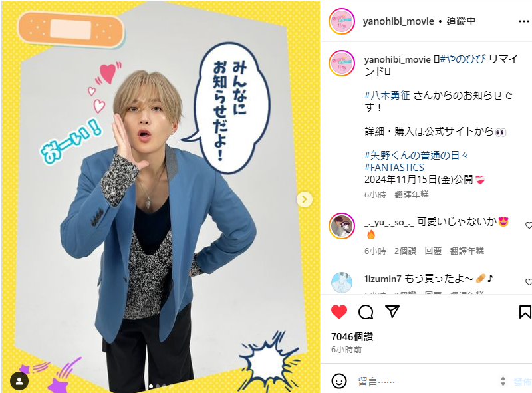The image size is (532, 393).
Task: View the 1izumin7 commenter avatar
Action: (342, 282)
